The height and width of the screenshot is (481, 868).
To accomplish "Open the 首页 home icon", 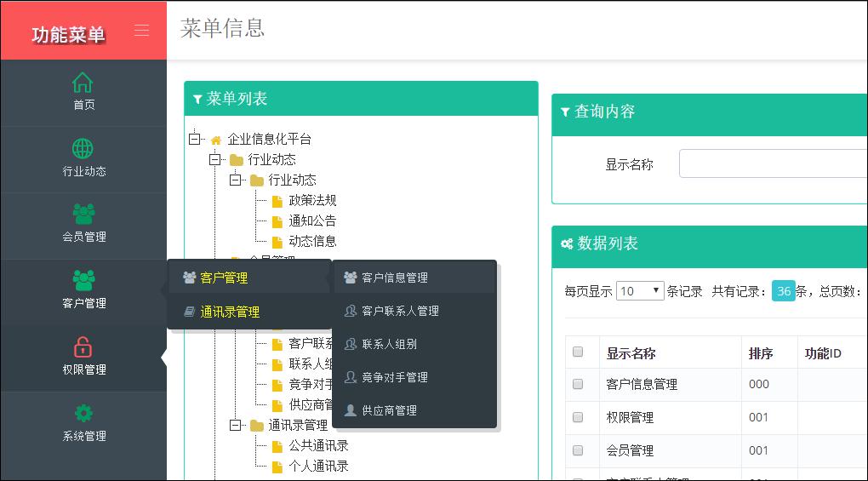I will point(83,83).
